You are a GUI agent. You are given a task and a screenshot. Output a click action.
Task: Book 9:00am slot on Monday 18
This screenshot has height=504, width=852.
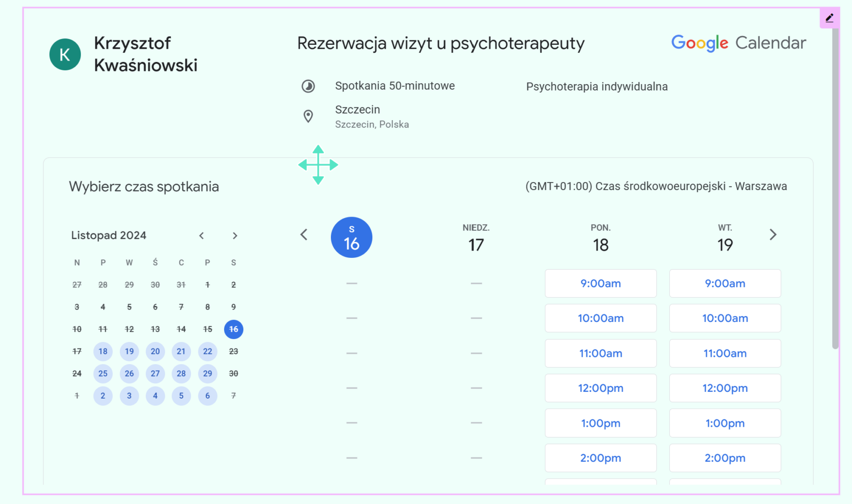[x=601, y=283]
